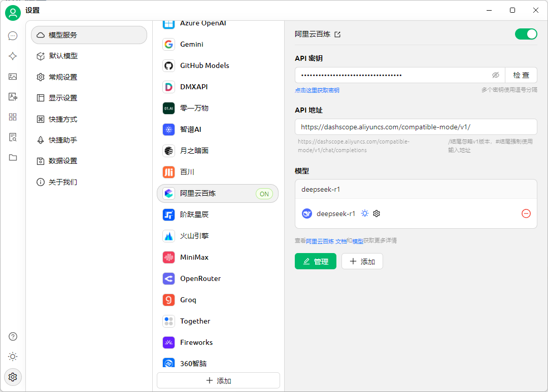This screenshot has height=392, width=548.
Task: Open the knowledge base search icon
Action: pyautogui.click(x=13, y=137)
